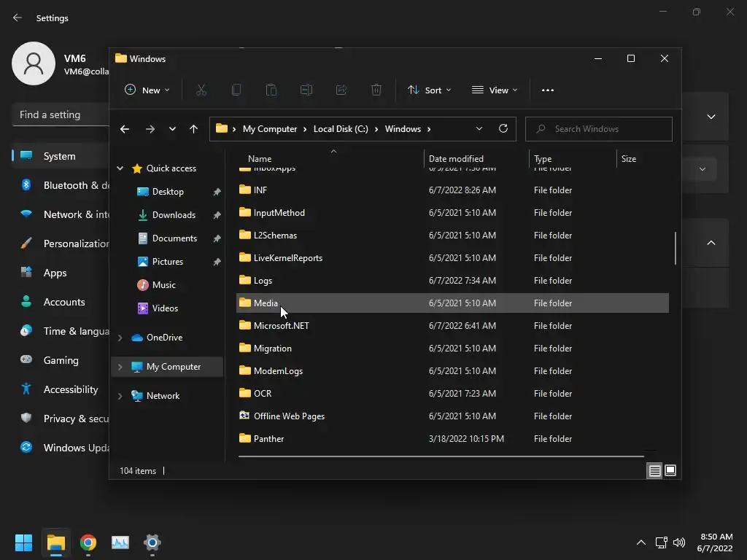Click the Search Windows field
747x560 pixels.
[599, 129]
